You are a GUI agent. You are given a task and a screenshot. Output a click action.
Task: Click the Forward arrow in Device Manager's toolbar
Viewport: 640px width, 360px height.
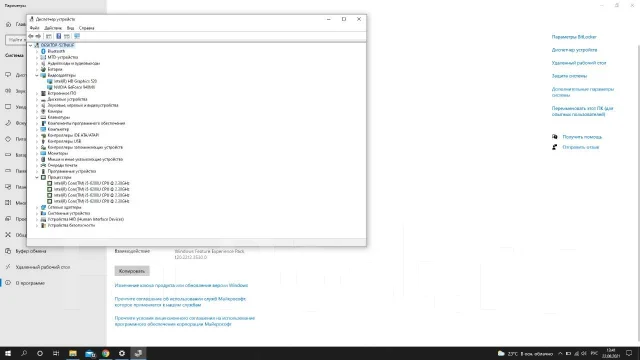click(x=38, y=36)
